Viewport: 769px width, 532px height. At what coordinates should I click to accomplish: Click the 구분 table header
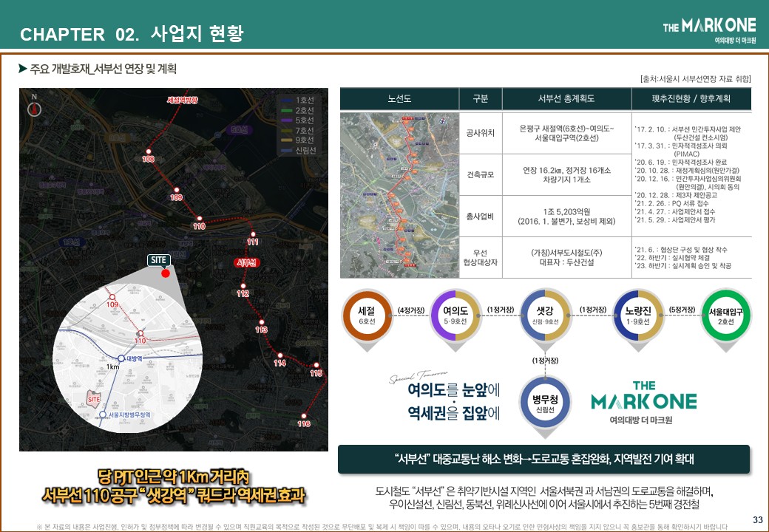click(481, 98)
